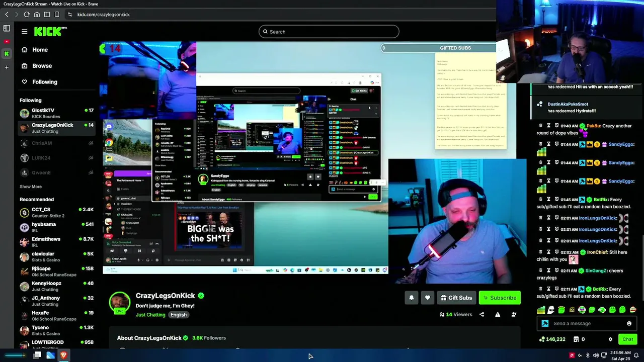
Task: Open taskbar volume speaker icon
Action: (596, 355)
